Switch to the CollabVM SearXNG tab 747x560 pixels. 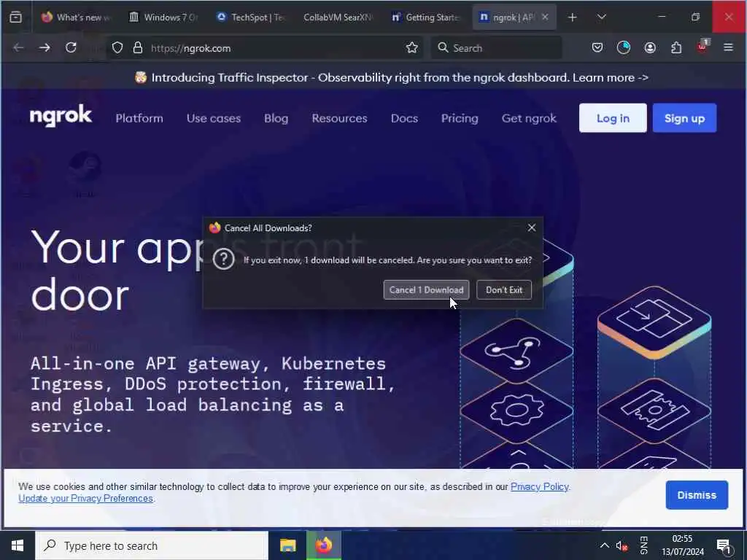click(337, 17)
